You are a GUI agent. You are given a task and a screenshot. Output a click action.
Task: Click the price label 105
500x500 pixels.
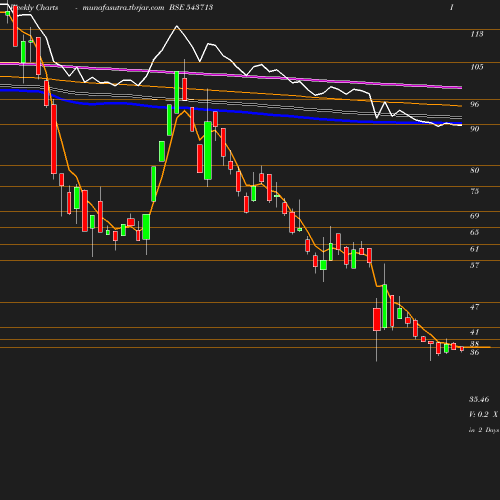[x=477, y=67]
